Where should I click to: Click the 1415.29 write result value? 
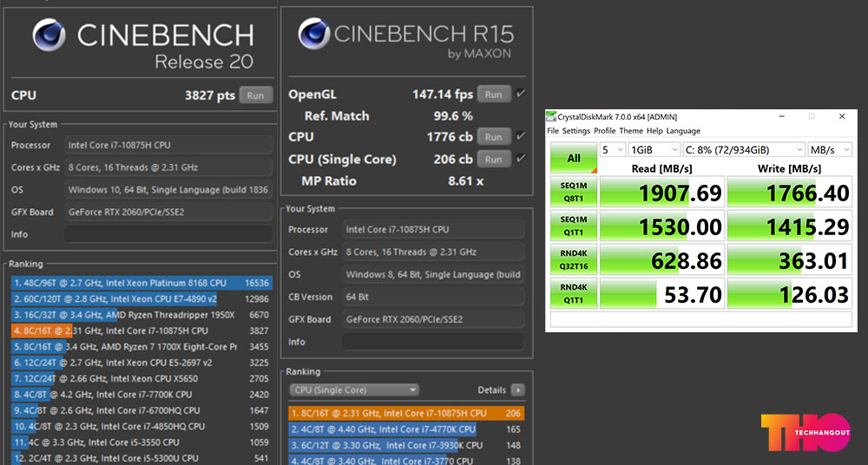point(807,227)
